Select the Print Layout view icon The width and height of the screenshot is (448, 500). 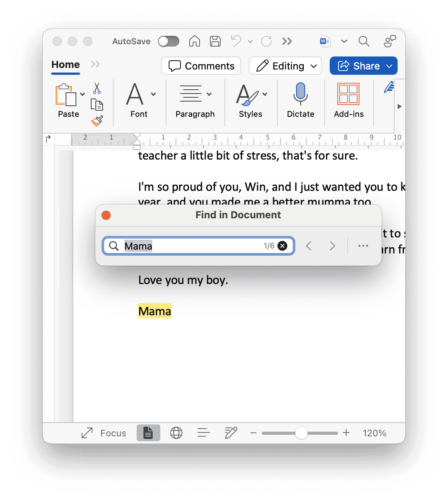pyautogui.click(x=148, y=433)
